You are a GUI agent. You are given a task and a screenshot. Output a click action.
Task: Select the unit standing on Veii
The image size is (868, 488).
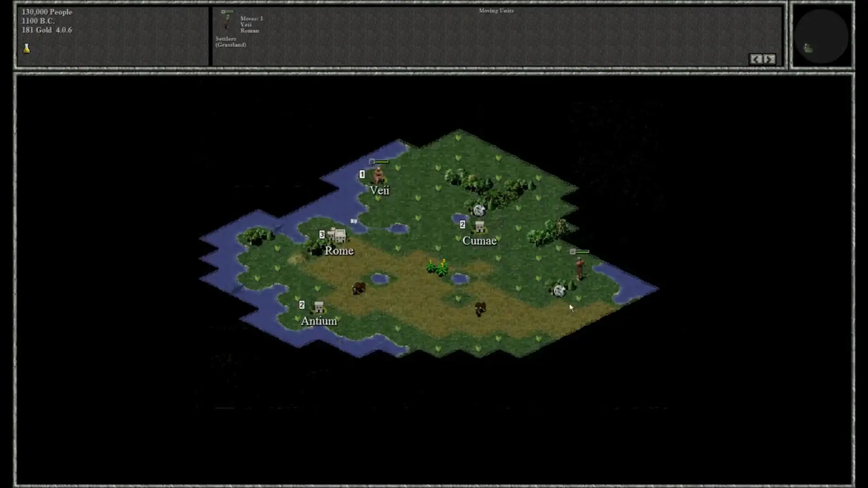pyautogui.click(x=378, y=175)
